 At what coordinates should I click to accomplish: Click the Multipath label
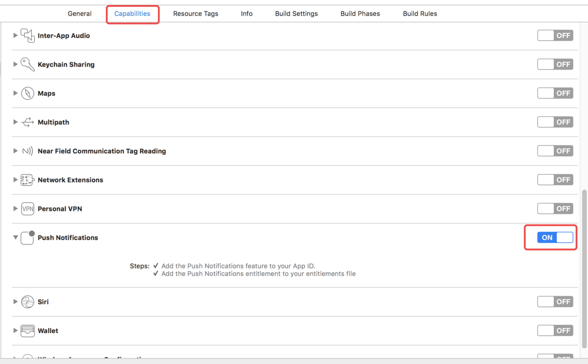pyautogui.click(x=54, y=122)
